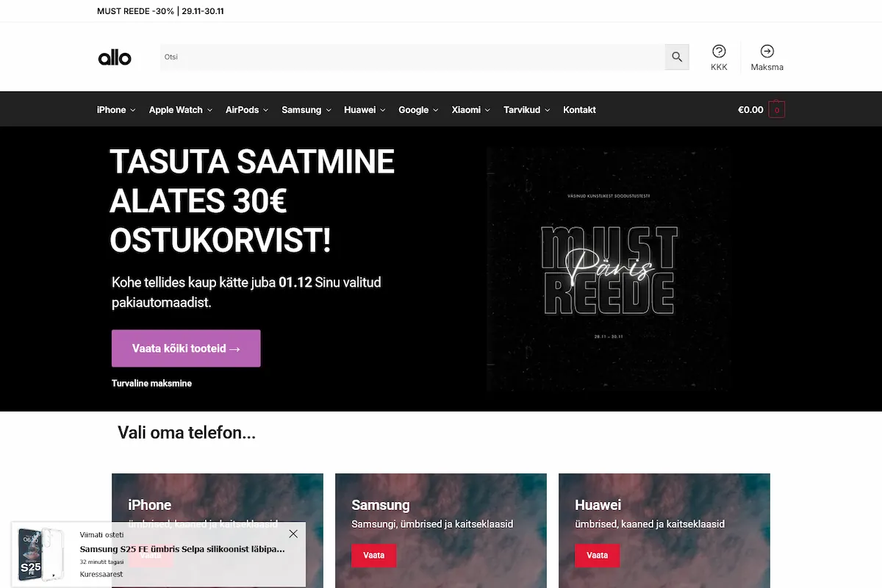Expand the Apple Watch menu dropdown

pyautogui.click(x=181, y=110)
